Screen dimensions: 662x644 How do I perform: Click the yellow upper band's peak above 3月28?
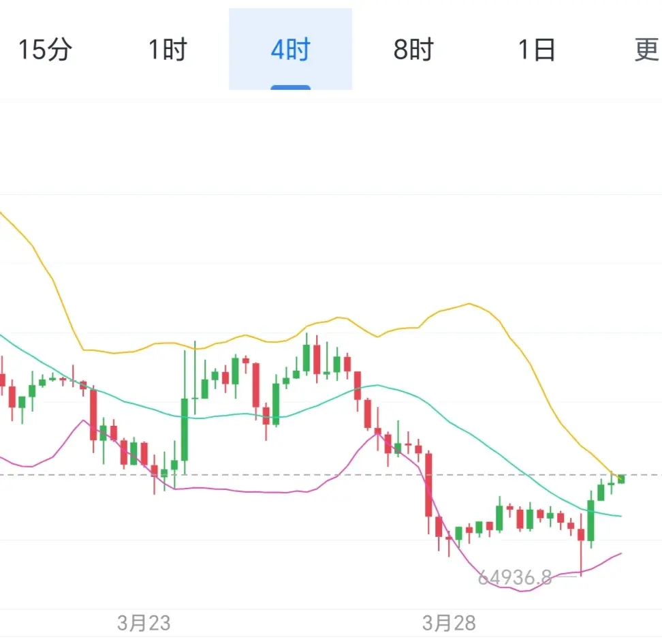pos(469,304)
